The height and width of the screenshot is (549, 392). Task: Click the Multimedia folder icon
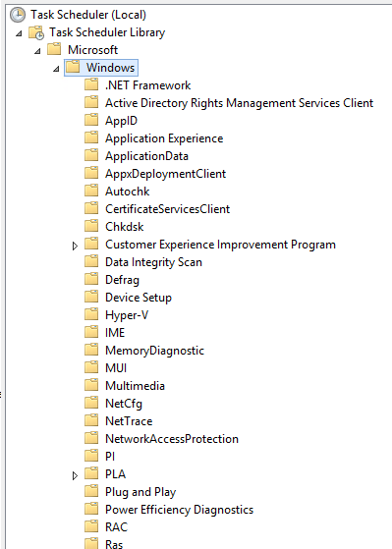coord(91,385)
